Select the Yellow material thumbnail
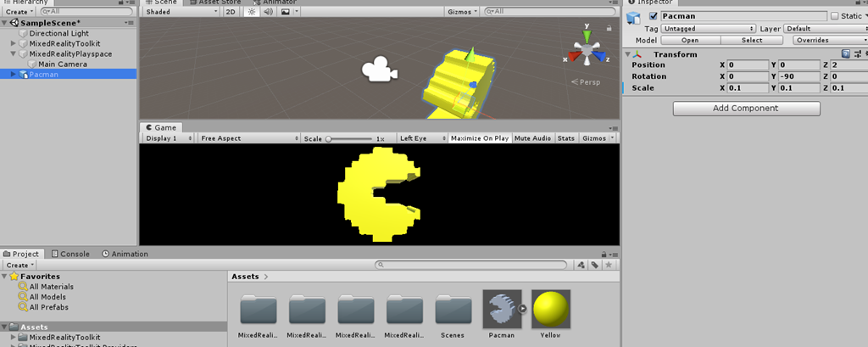The image size is (868, 347). pos(550,309)
